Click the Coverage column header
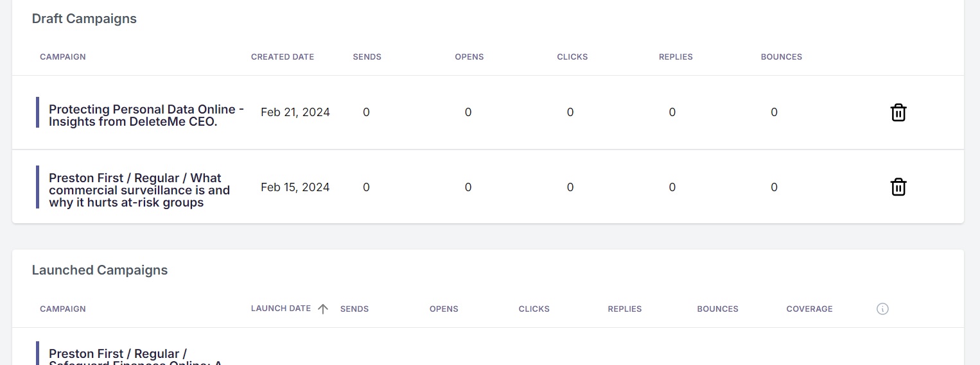This screenshot has height=365, width=980. coord(809,309)
